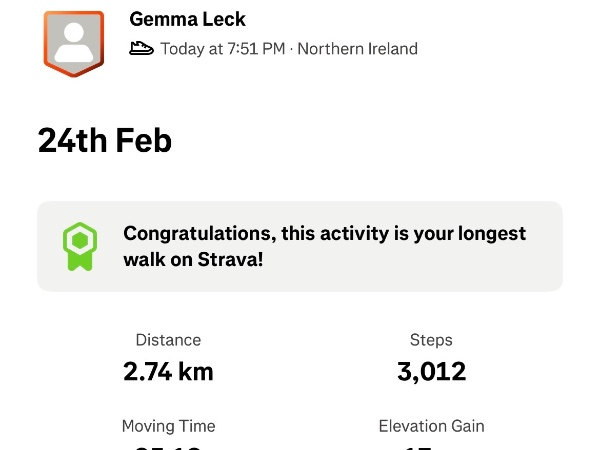Click the green achievement badge icon

[79, 246]
